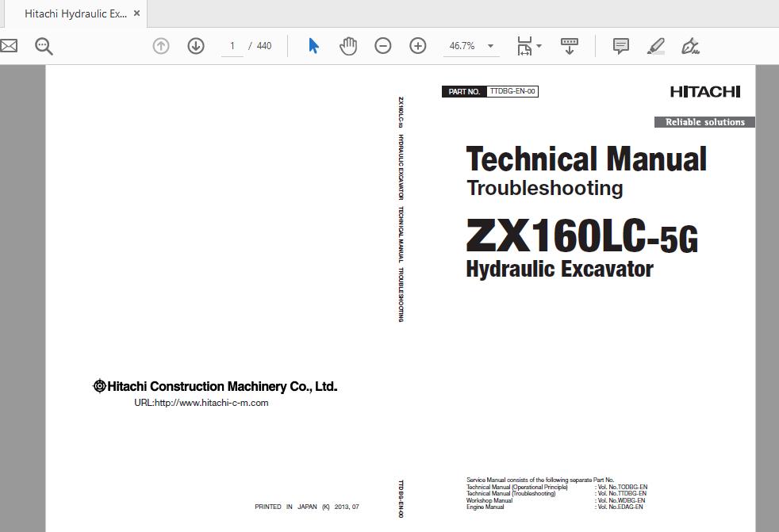Image resolution: width=779 pixels, height=532 pixels.
Task: Click the TTDBG-EN-00 part number box
Action: point(512,91)
